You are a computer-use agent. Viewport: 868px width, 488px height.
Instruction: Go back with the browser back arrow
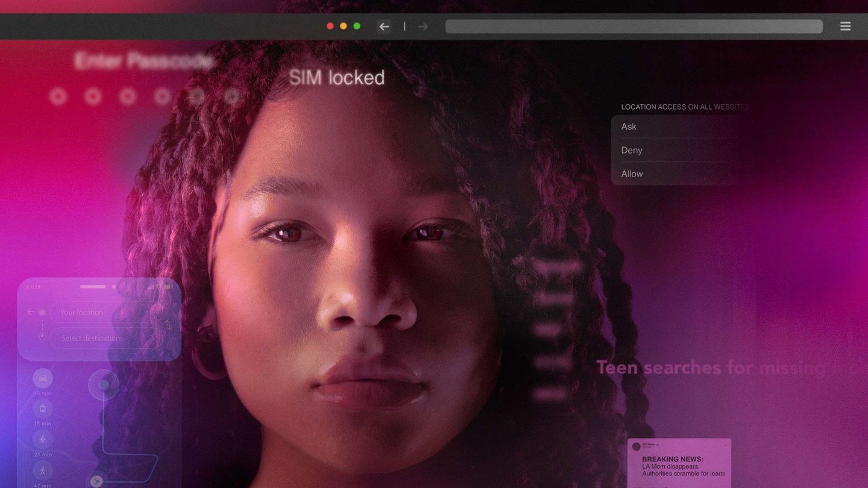pyautogui.click(x=384, y=27)
